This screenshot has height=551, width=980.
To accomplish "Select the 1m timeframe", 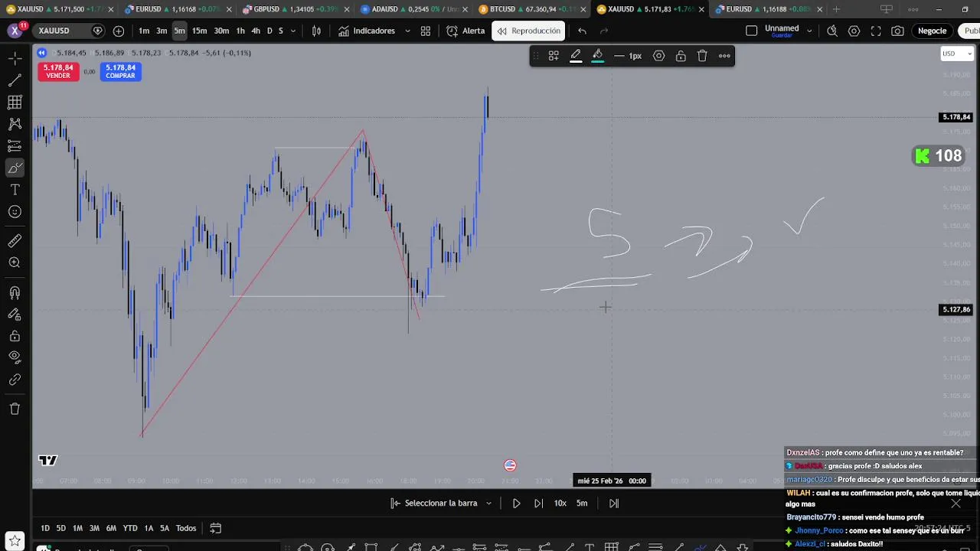I will coord(144,31).
